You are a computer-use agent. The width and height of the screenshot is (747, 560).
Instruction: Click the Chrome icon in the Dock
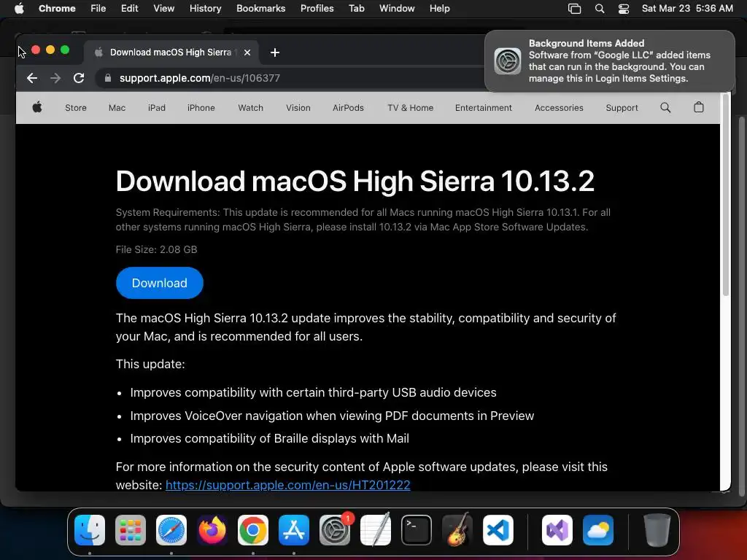[x=253, y=530]
